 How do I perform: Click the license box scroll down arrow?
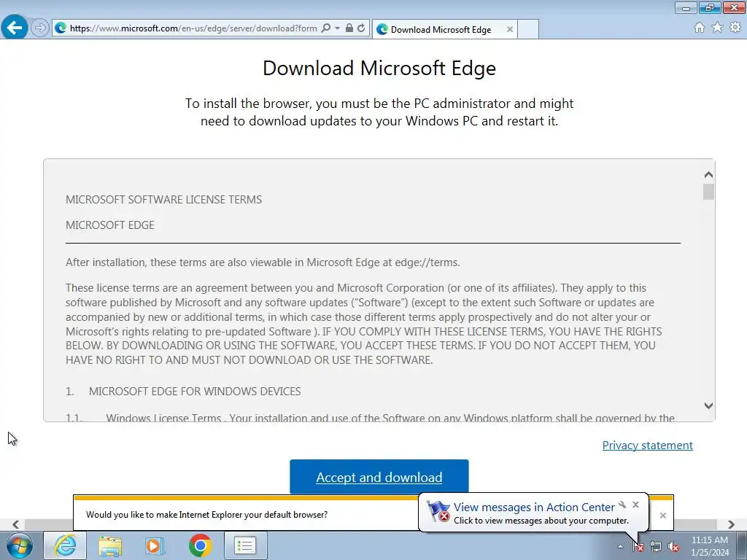[708, 405]
